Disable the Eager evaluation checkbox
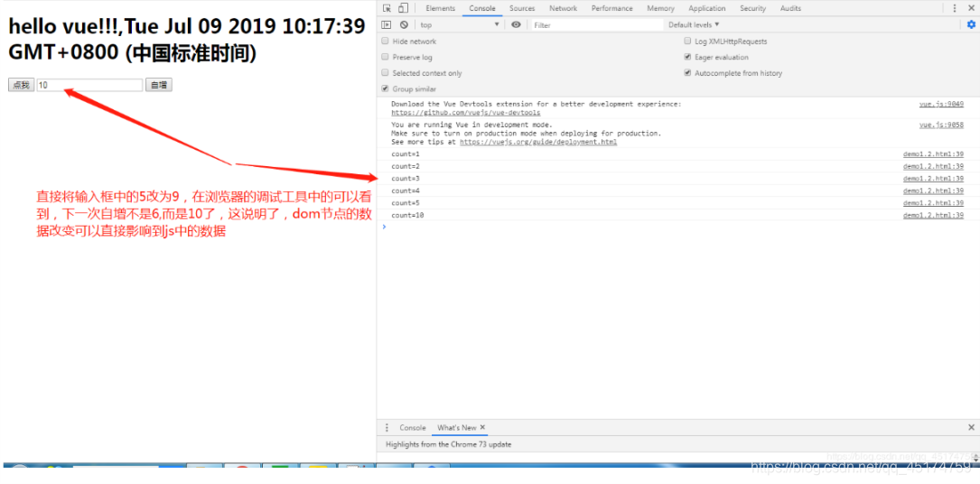This screenshot has width=980, height=484. [688, 57]
